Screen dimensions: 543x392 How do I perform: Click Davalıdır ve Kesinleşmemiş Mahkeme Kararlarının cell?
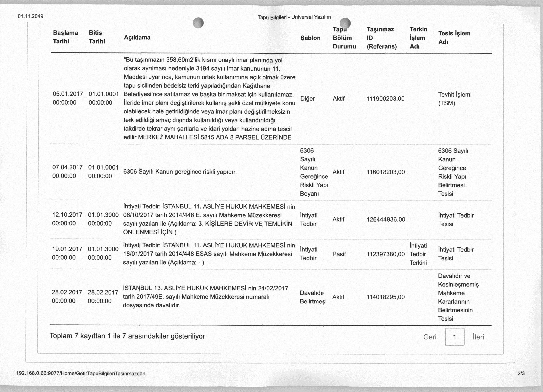458,297
